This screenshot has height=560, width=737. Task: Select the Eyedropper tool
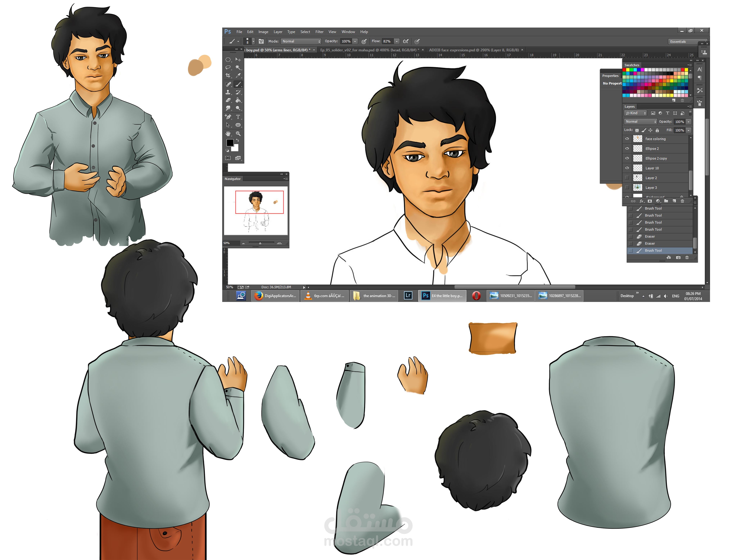coord(238,76)
